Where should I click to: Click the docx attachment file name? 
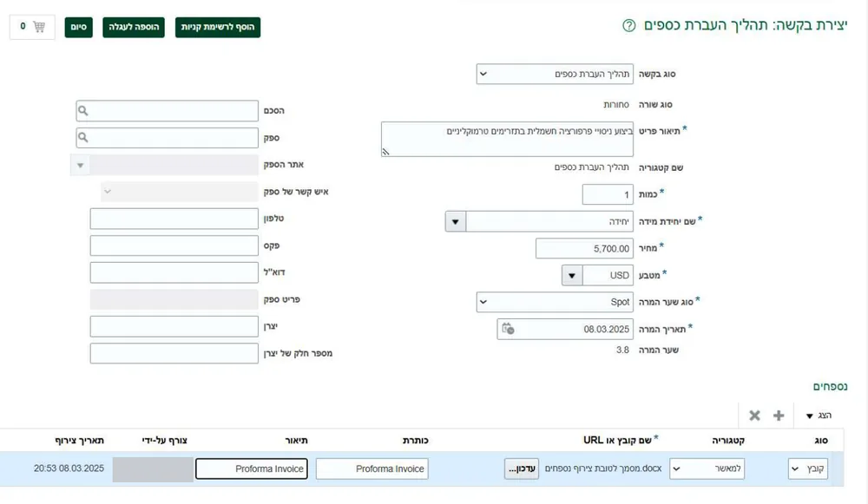click(x=603, y=468)
